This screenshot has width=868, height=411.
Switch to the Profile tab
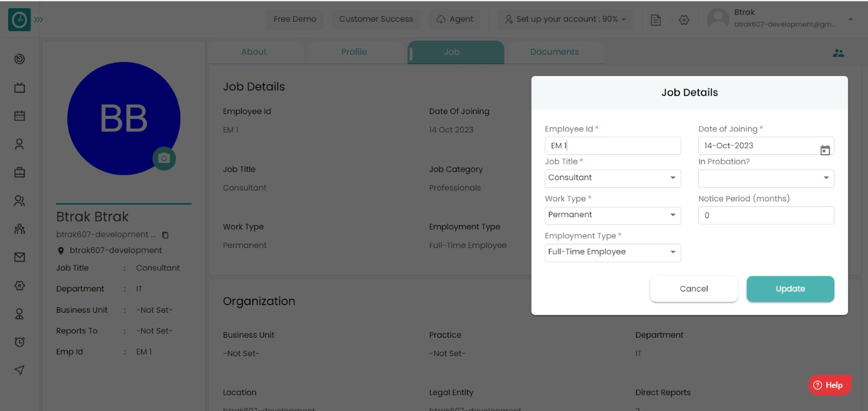tap(354, 52)
